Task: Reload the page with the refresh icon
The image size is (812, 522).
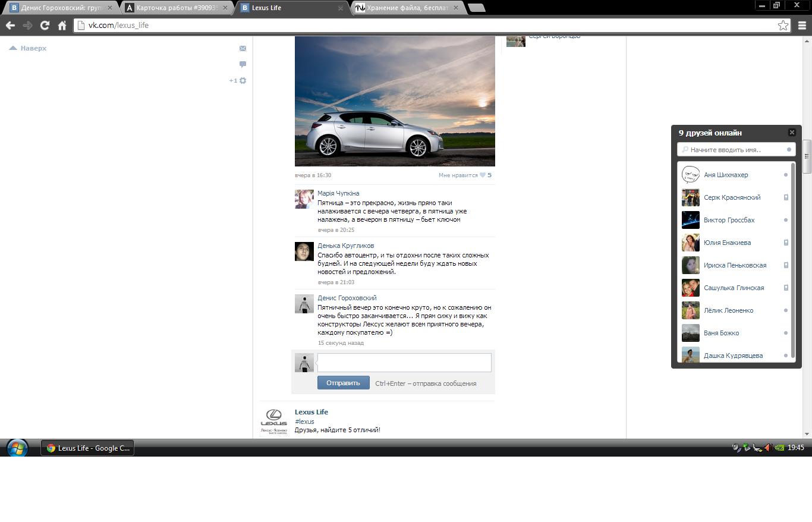Action: (45, 25)
